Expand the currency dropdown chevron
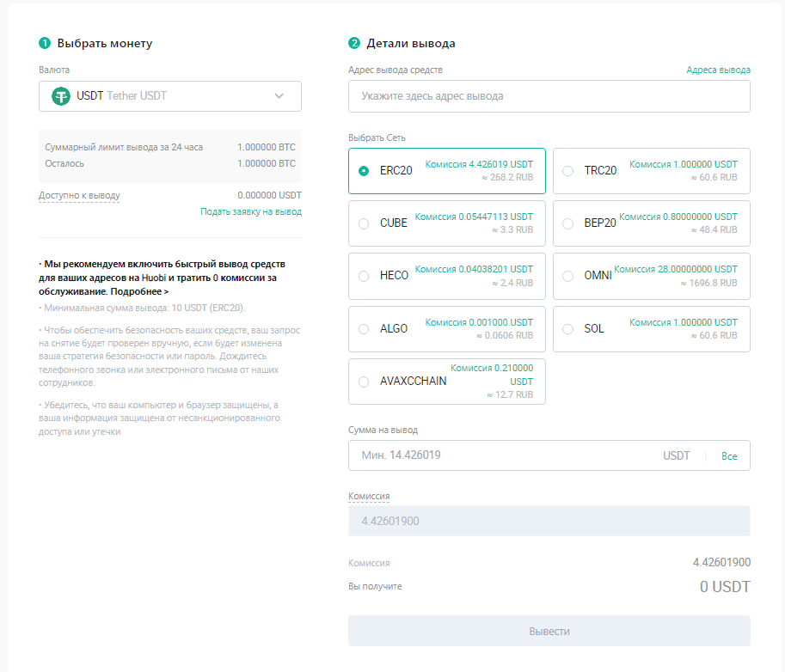The image size is (785, 672). pos(279,96)
